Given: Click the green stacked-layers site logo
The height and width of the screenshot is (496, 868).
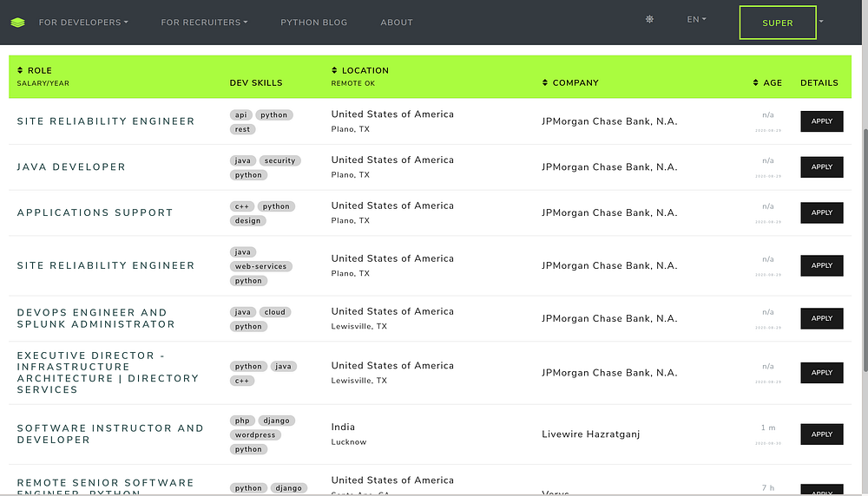Looking at the screenshot, I should pos(17,23).
